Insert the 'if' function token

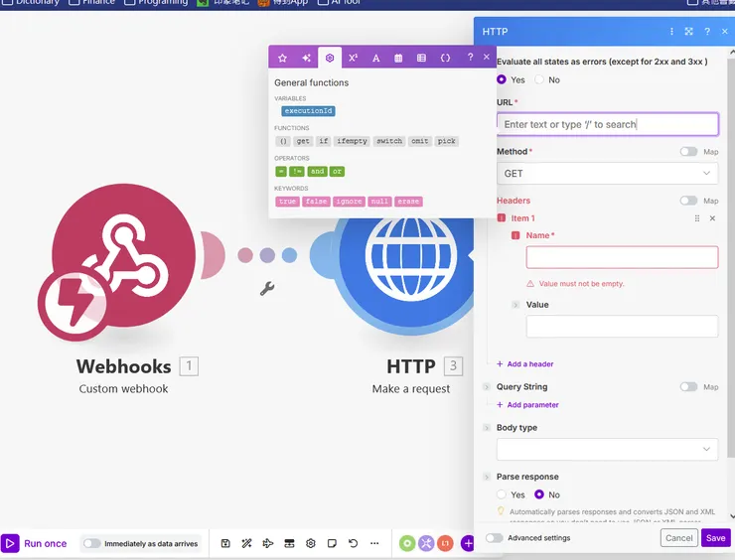pos(324,141)
